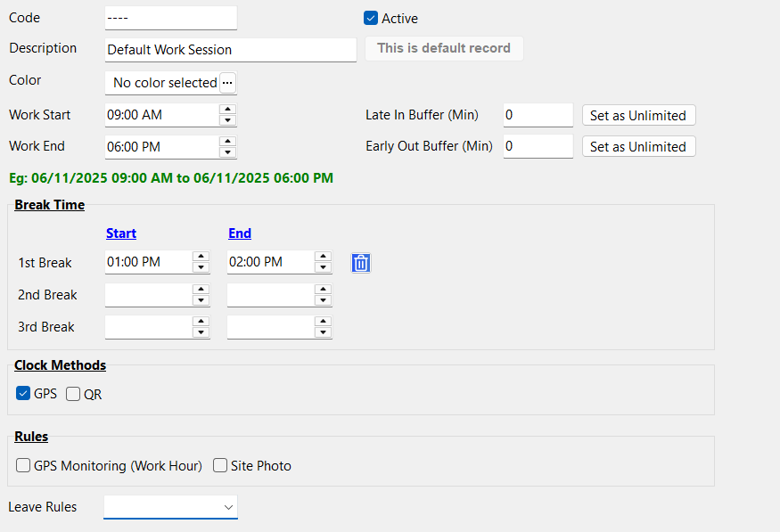Set Early Out Buffer as Unlimited
Screen dimensions: 780x532
[x=638, y=146]
